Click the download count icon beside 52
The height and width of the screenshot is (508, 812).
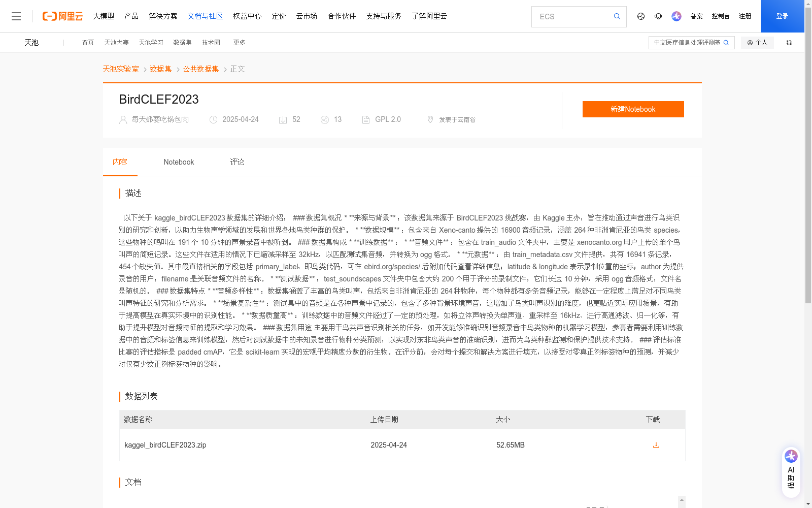coord(283,120)
